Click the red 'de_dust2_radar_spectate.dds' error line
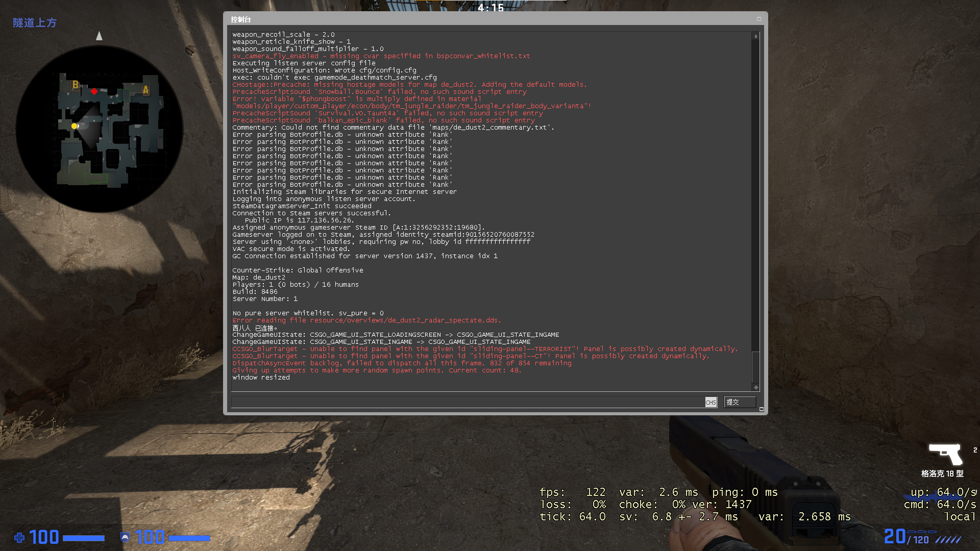Screen dimensions: 980x551 tap(366, 320)
